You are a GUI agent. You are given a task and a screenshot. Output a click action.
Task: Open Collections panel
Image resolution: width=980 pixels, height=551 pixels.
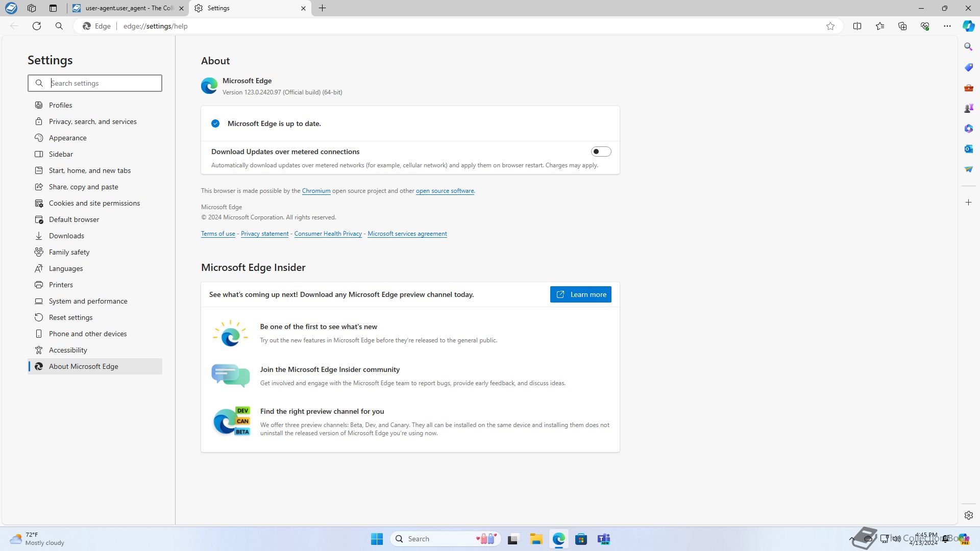(x=902, y=26)
